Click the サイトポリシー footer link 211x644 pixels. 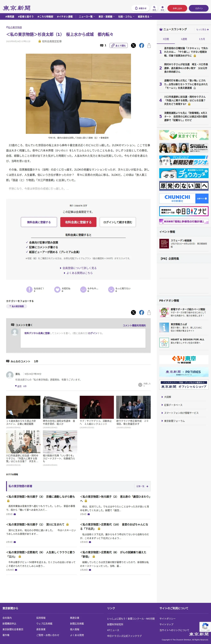point(167,618)
